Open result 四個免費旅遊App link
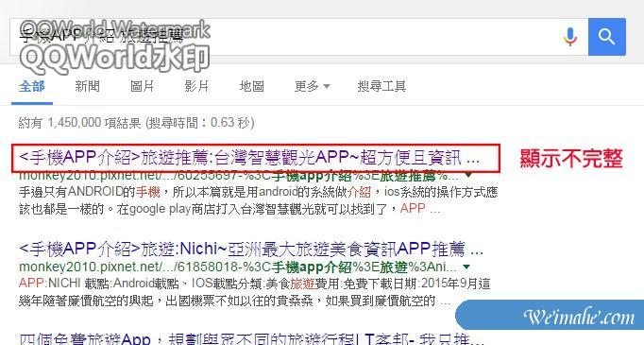The width and height of the screenshot is (644, 345). point(251,338)
